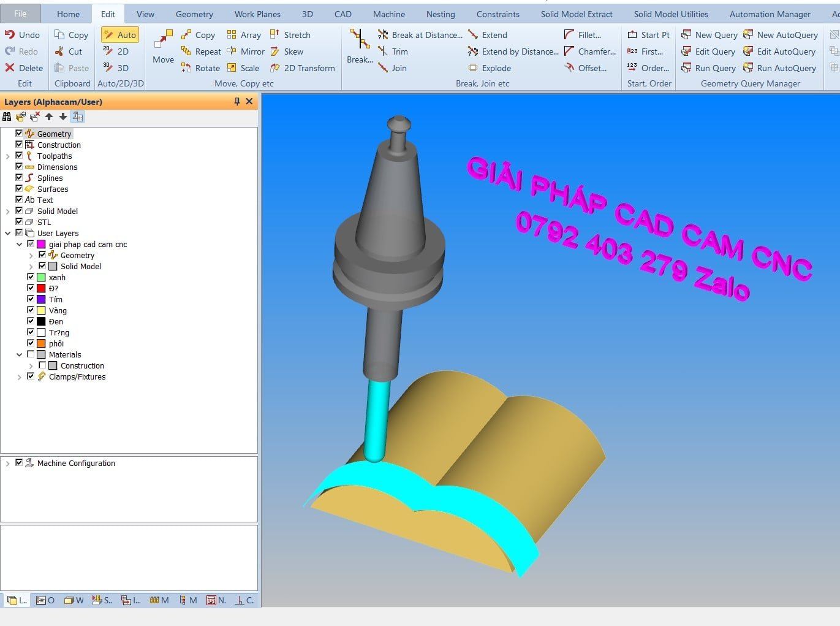
Task: Switch to the Machine ribbon tab
Action: pos(388,14)
